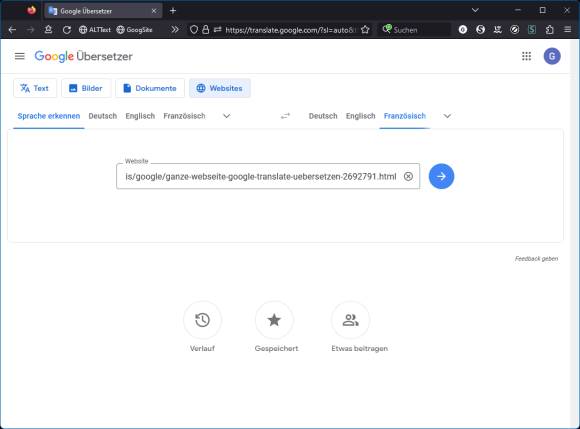Click the Google Übersetzer logo
580x429 pixels.
[84, 56]
